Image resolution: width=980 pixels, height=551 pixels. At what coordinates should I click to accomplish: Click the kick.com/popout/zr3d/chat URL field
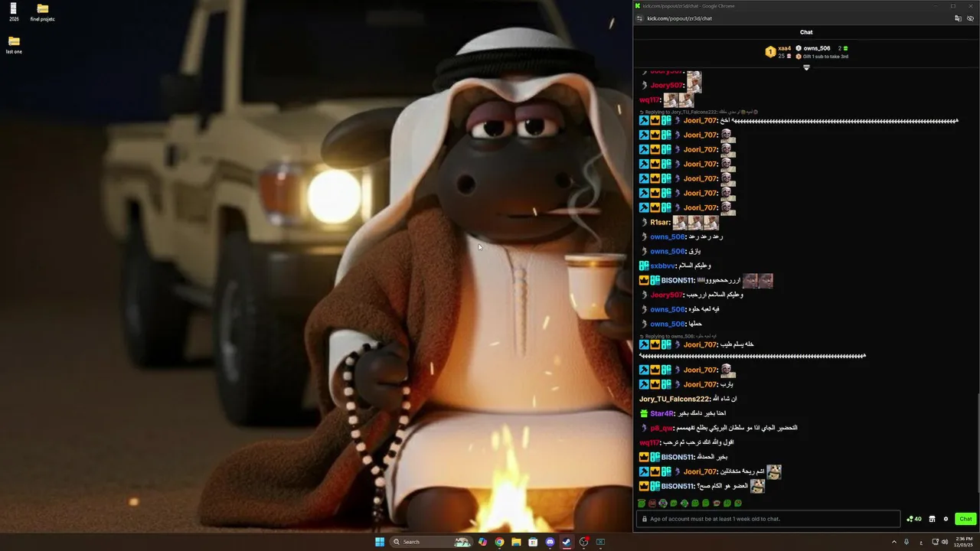tap(679, 18)
